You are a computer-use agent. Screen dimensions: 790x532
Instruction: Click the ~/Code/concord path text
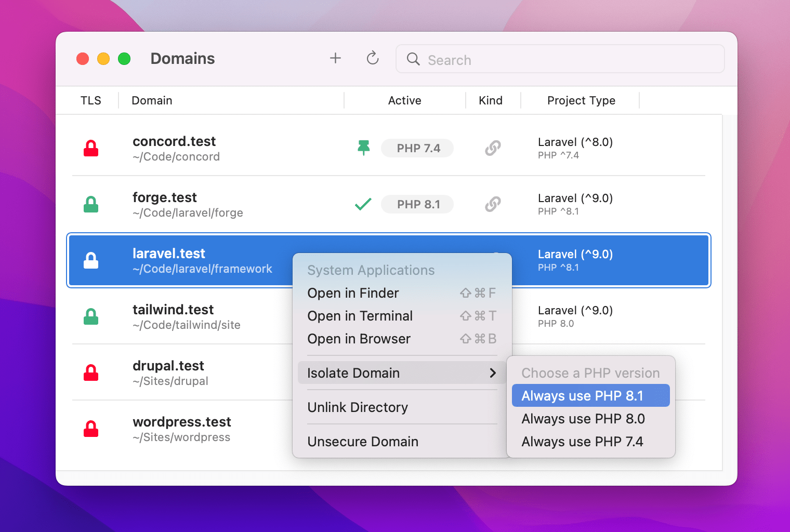click(x=176, y=157)
